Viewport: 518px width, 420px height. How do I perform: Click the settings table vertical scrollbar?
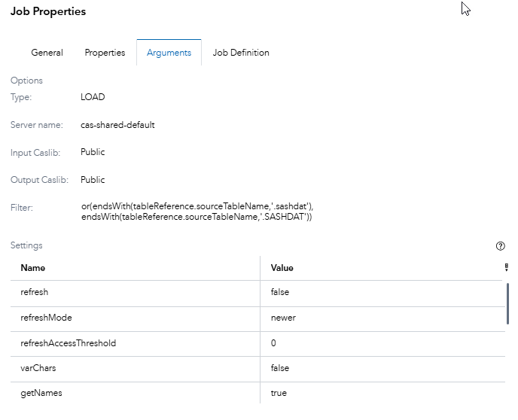pyautogui.click(x=507, y=303)
